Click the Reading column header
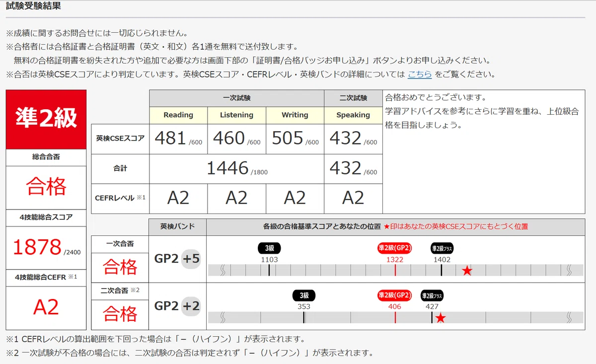Screen dimensions: 596x364 (x=178, y=115)
